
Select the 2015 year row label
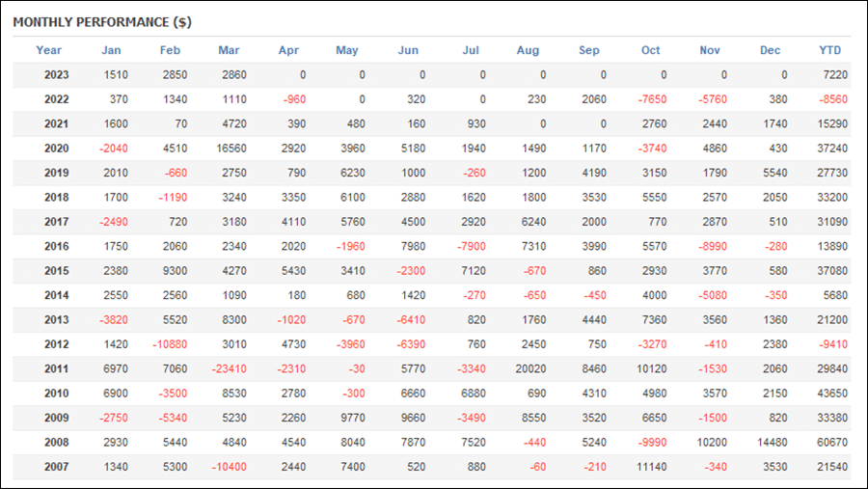coord(57,271)
